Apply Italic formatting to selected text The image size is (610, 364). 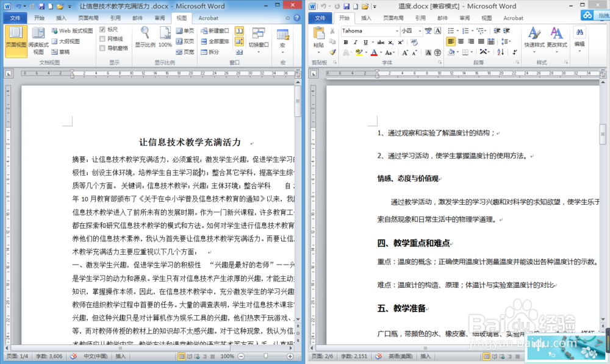point(356,41)
